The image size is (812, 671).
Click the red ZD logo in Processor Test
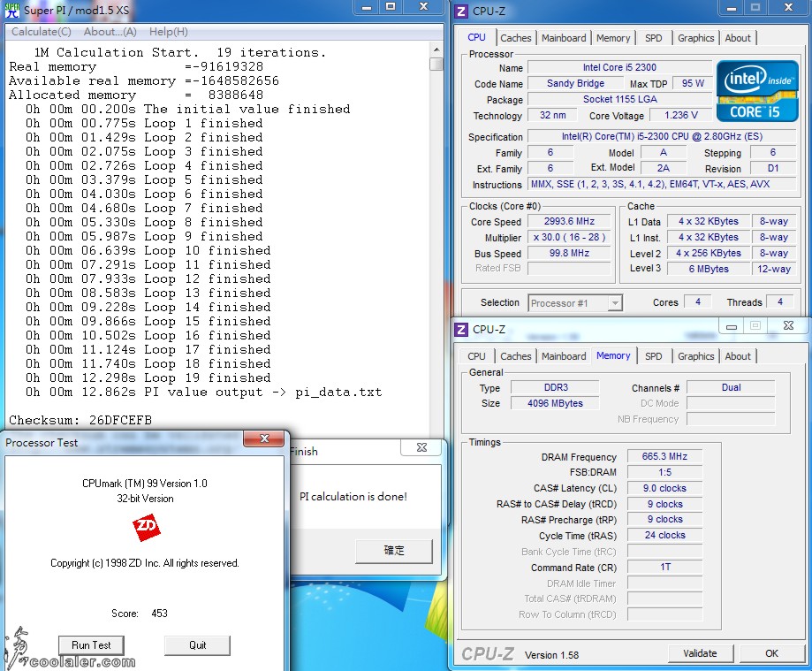[146, 528]
